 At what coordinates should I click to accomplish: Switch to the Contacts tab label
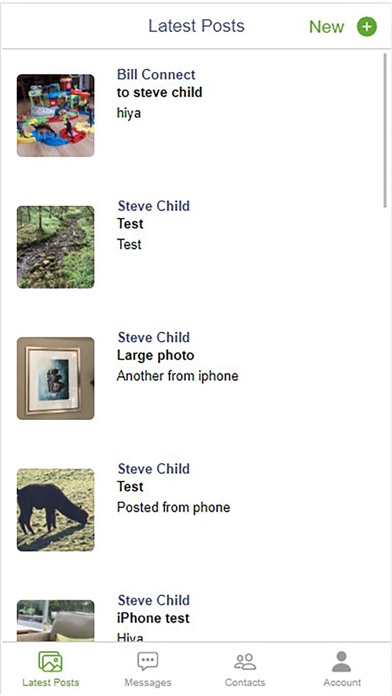(245, 682)
